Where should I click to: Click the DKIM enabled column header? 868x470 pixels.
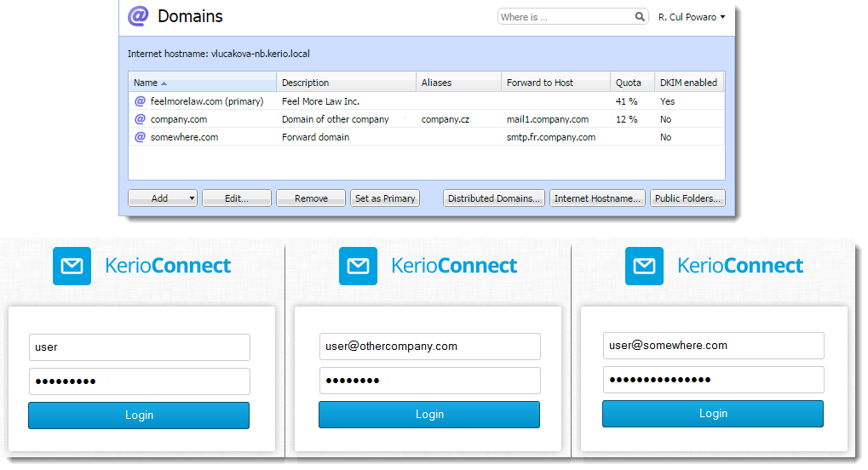(689, 83)
